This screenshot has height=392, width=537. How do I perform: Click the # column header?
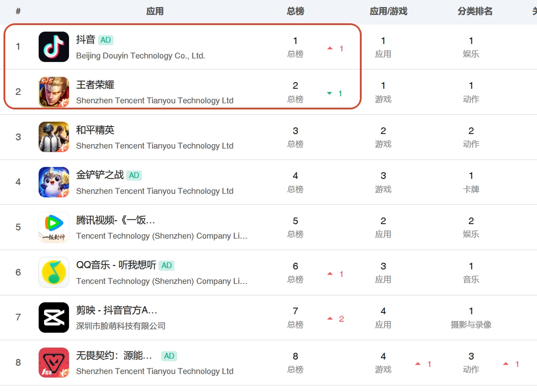tap(18, 11)
